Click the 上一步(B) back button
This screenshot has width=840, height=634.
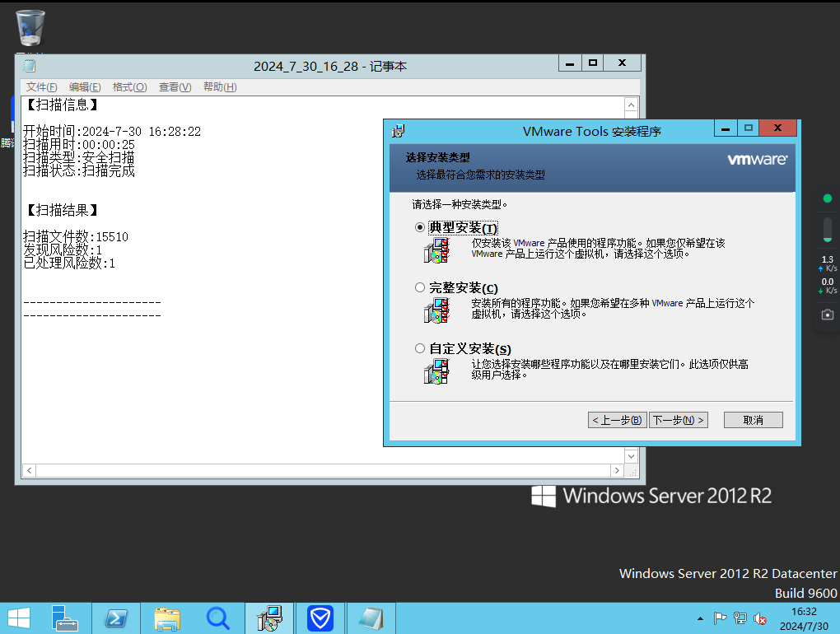click(x=617, y=420)
